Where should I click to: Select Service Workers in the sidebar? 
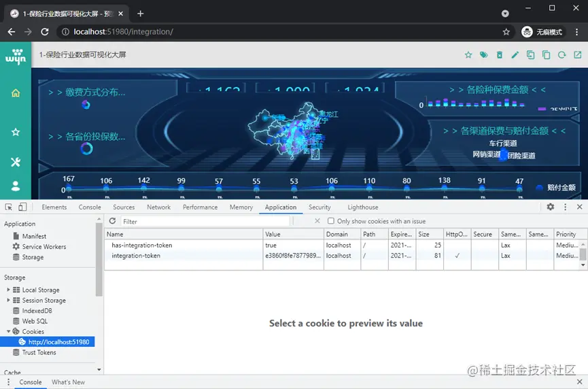(x=44, y=246)
